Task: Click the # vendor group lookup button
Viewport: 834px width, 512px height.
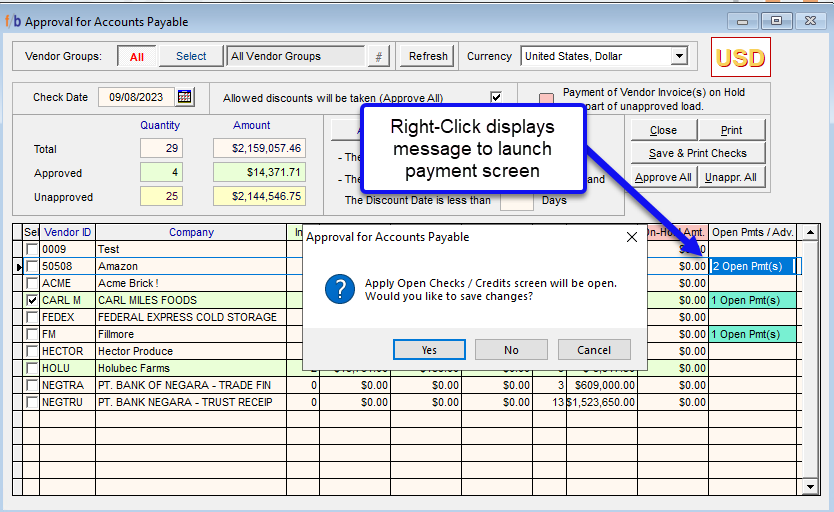Action: pos(378,56)
